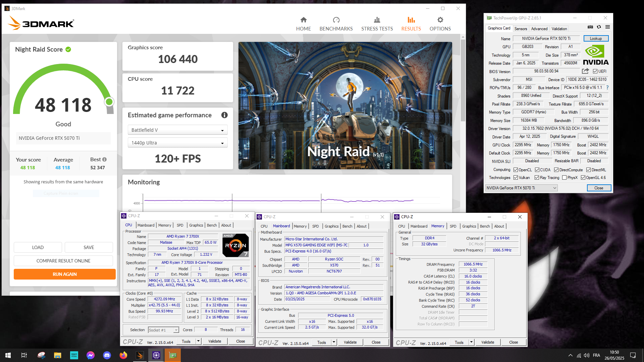Launch Discord from the taskbar
The width and height of the screenshot is (644, 362).
pyautogui.click(x=107, y=355)
